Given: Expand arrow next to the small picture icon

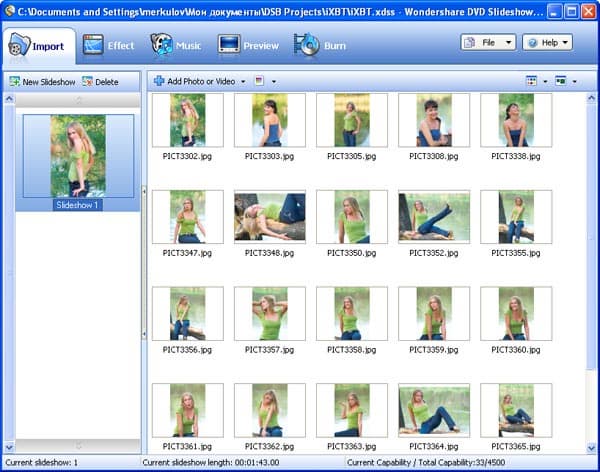Looking at the screenshot, I should 274,82.
